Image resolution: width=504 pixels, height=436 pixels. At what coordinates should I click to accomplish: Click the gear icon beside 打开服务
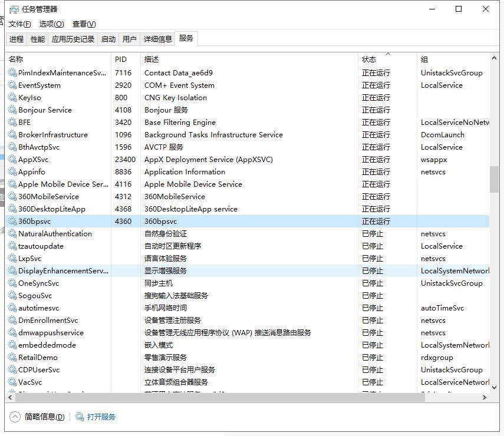tap(78, 416)
